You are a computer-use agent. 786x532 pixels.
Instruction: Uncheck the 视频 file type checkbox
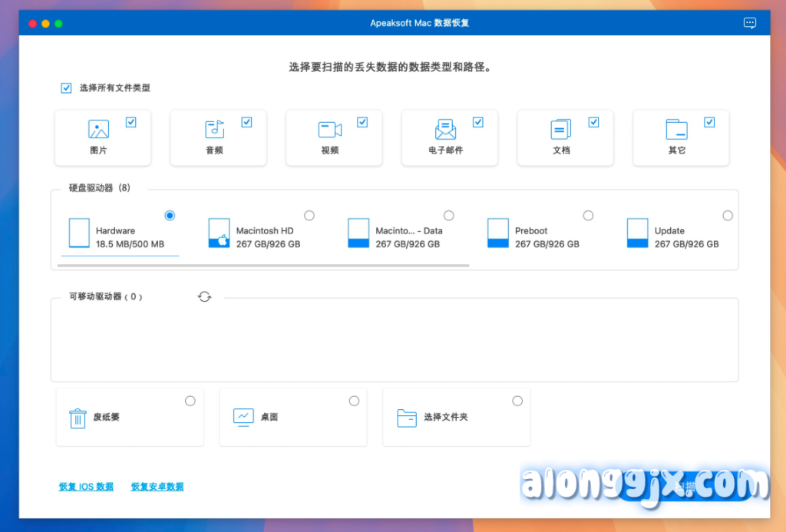(x=362, y=122)
